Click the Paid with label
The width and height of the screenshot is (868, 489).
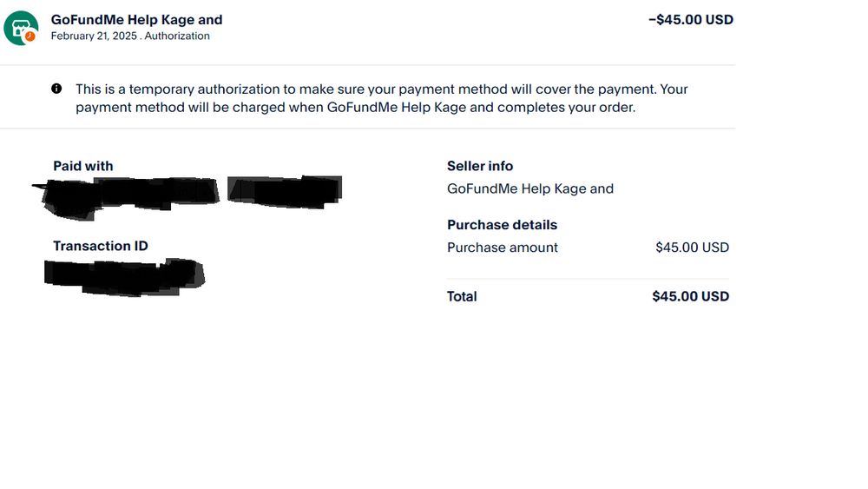point(83,166)
